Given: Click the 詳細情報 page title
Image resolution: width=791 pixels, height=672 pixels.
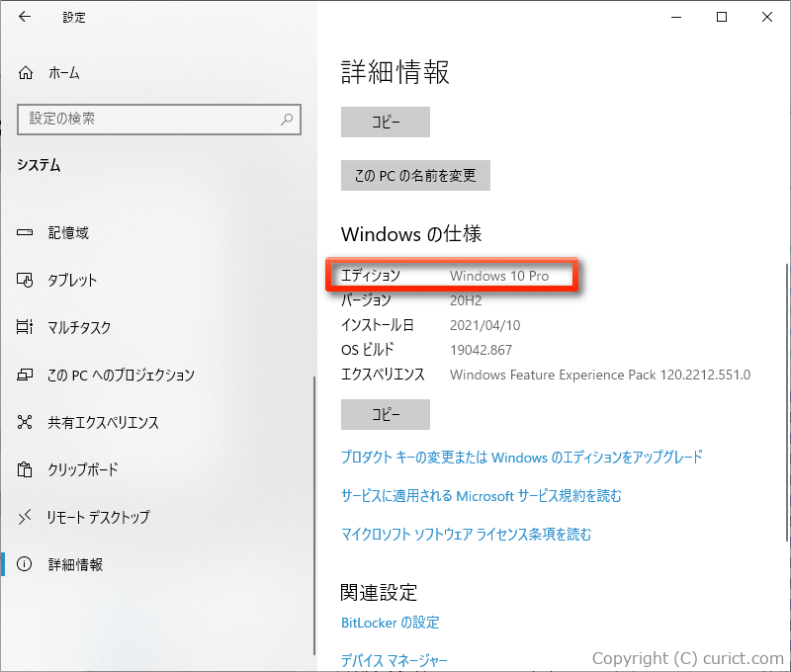Looking at the screenshot, I should [x=395, y=71].
